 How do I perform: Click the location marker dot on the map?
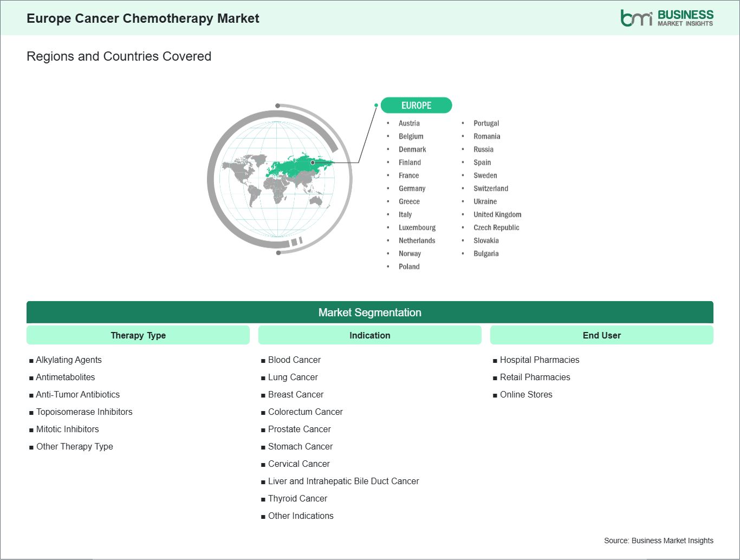[x=313, y=162]
